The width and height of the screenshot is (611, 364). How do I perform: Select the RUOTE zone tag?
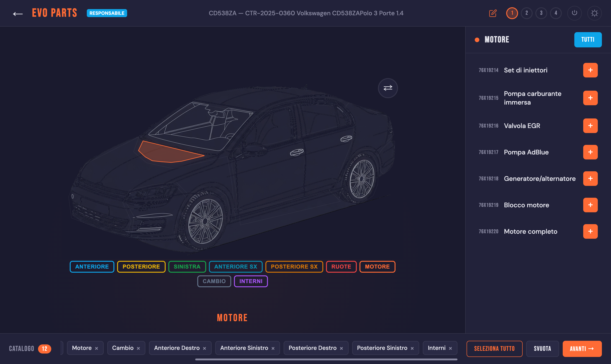pos(341,267)
